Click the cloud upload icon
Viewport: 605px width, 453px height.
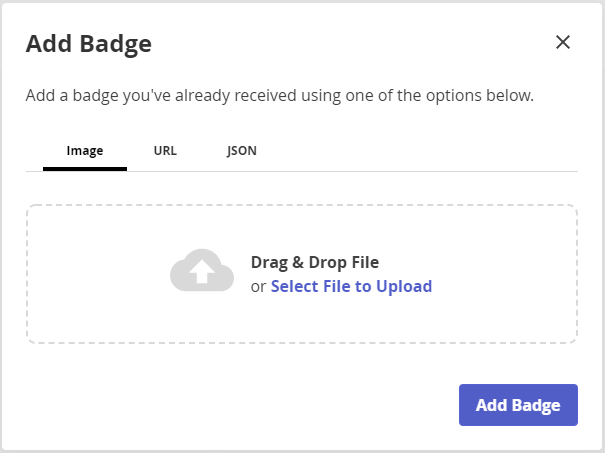click(202, 270)
